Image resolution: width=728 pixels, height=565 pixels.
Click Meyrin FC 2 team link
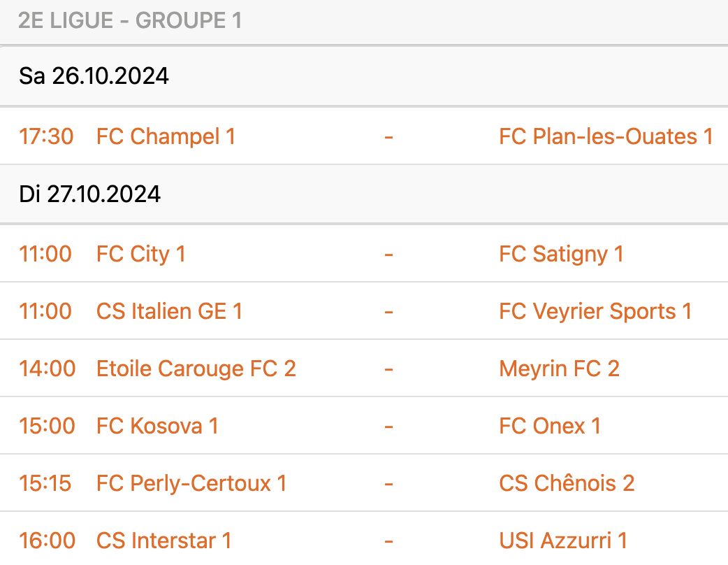[559, 369]
